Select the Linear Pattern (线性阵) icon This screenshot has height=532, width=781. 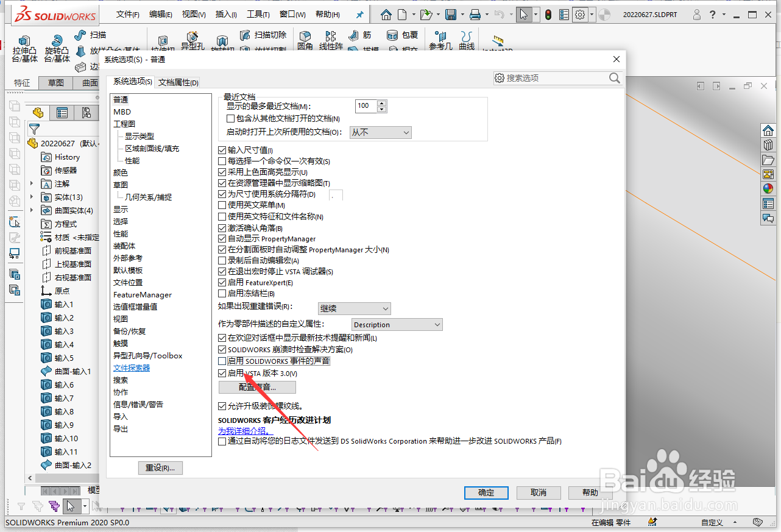331,38
